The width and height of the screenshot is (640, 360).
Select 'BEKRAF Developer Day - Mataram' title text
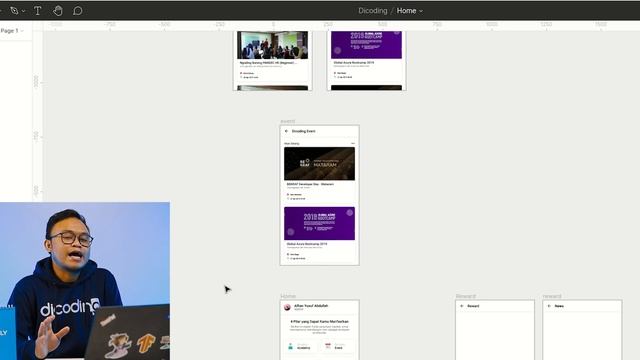click(x=310, y=184)
